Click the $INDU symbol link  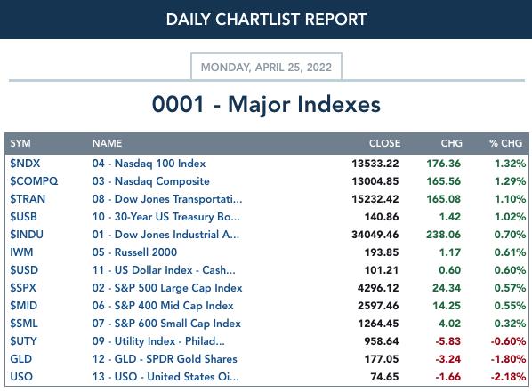pyautogui.click(x=27, y=235)
